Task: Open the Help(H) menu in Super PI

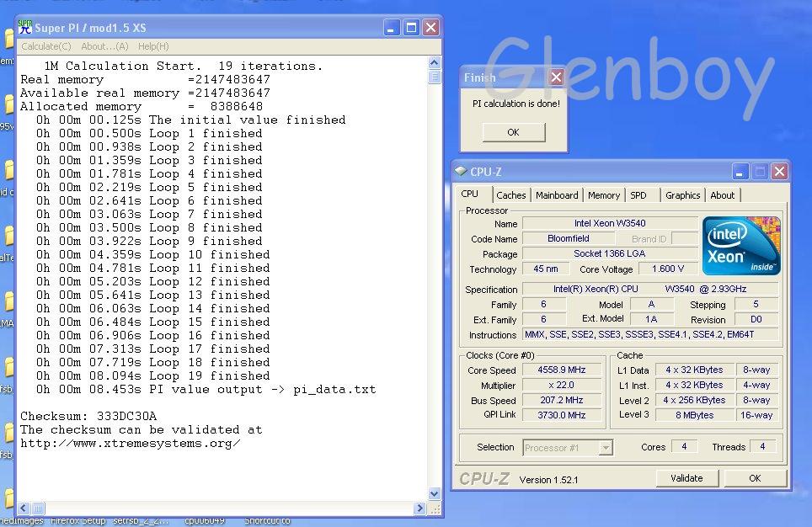Action: point(153,46)
